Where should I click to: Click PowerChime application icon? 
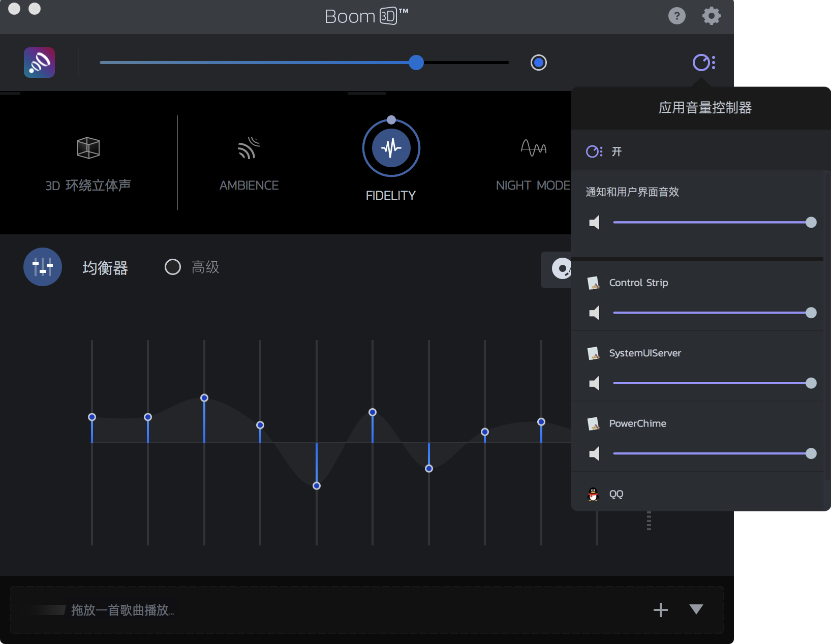[593, 424]
